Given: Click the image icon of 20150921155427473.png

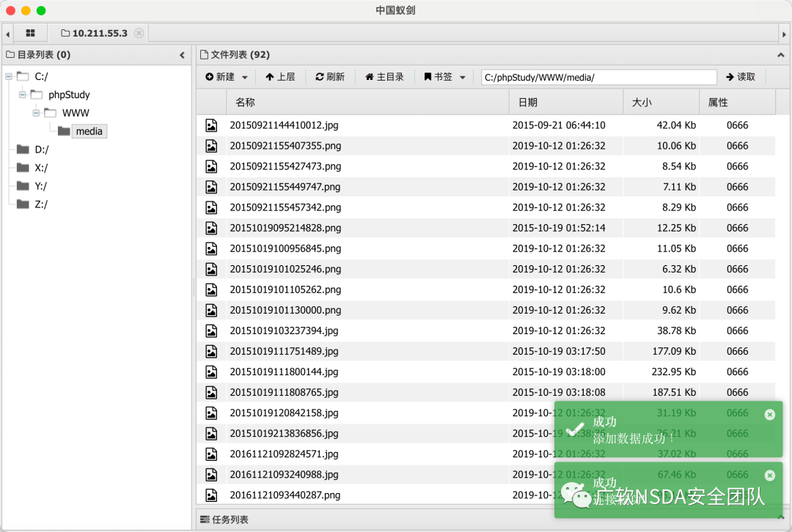Looking at the screenshot, I should point(211,166).
